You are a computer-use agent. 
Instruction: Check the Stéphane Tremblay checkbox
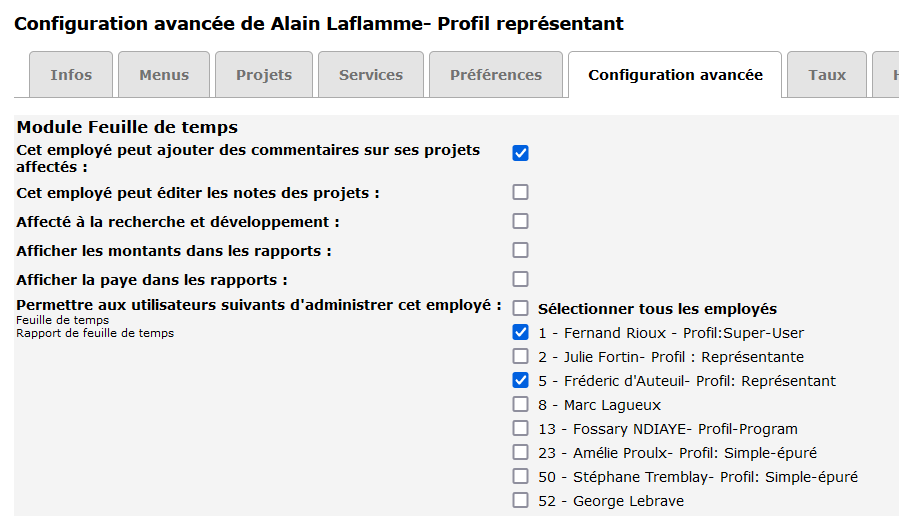coord(520,476)
